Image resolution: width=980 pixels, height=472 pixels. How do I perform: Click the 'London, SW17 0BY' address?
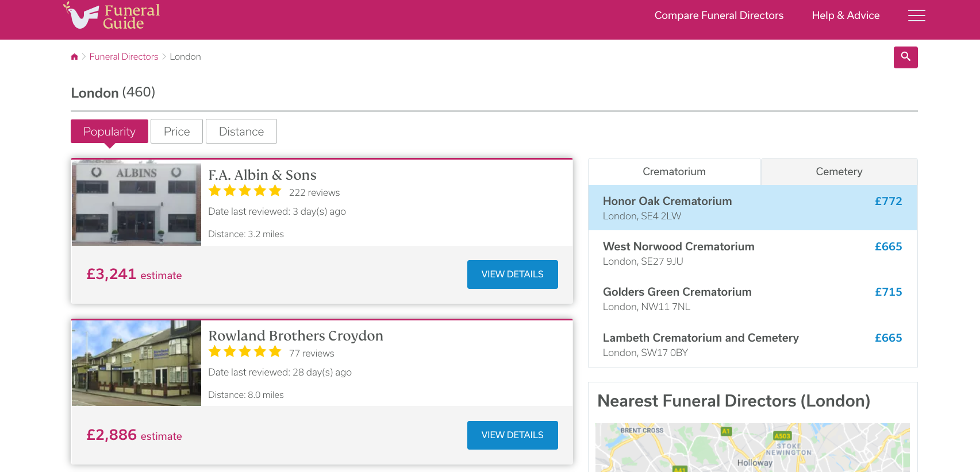tap(645, 353)
